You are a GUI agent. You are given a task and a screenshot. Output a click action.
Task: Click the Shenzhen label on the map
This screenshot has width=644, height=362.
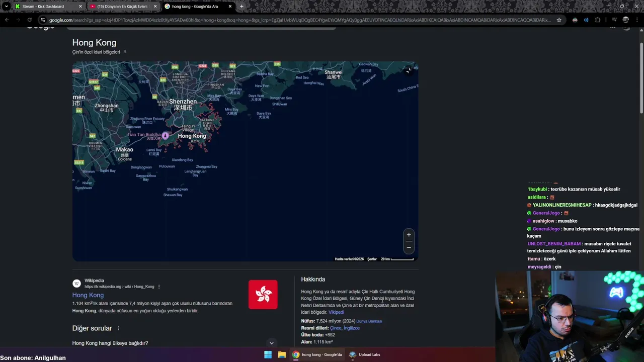click(183, 105)
